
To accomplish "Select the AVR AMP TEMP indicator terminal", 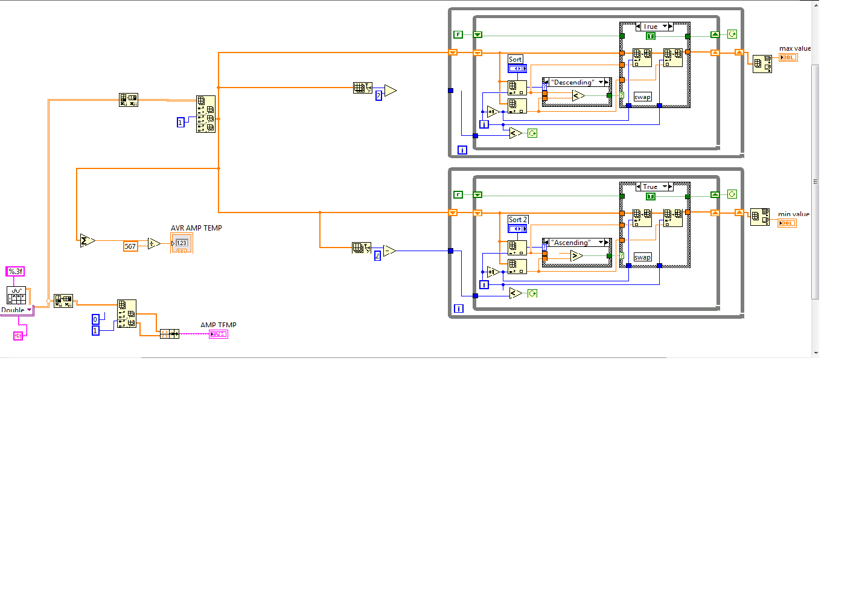I will click(182, 244).
